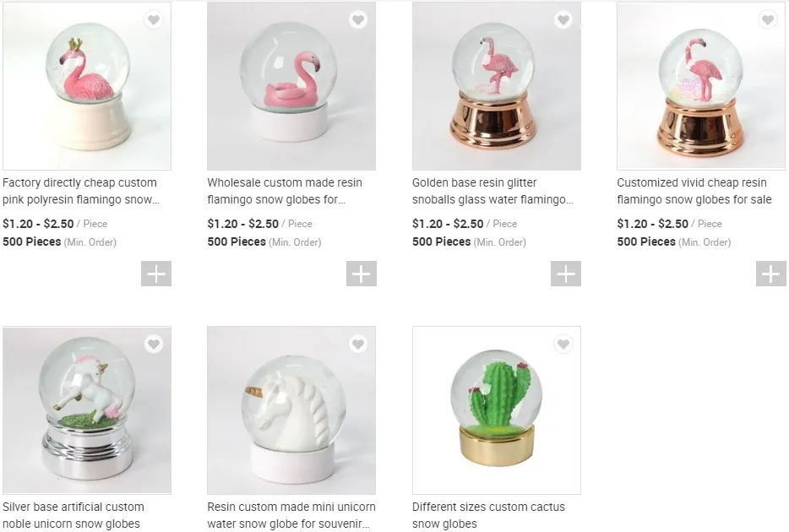Click heart on flamingo float snow globe
Viewport: 789px width, 532px height.
click(x=358, y=20)
